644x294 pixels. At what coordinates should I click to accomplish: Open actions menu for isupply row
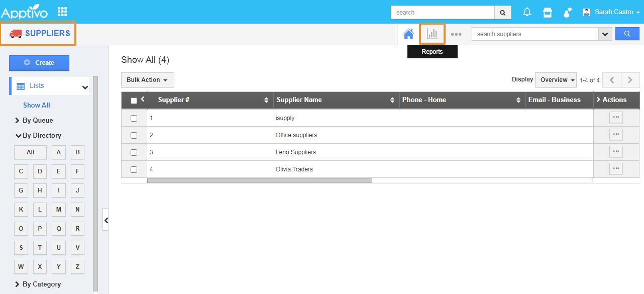tap(616, 118)
